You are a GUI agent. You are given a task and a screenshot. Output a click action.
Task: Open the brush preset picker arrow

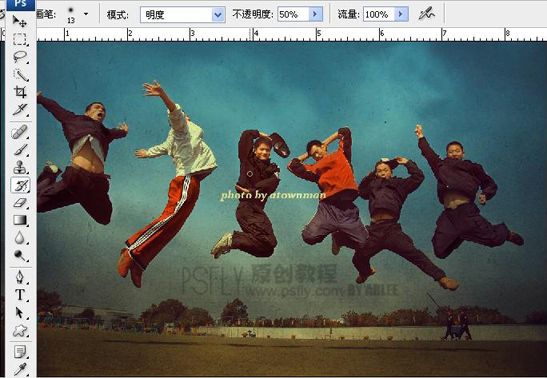[x=86, y=14]
